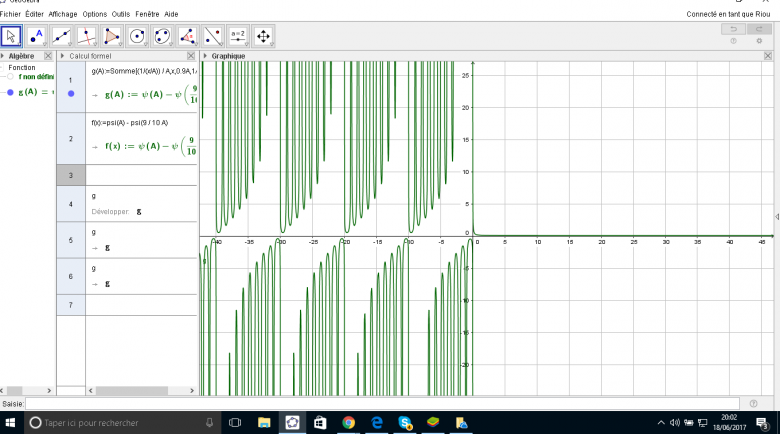Select the Point tool
The width and height of the screenshot is (780, 434).
point(37,37)
